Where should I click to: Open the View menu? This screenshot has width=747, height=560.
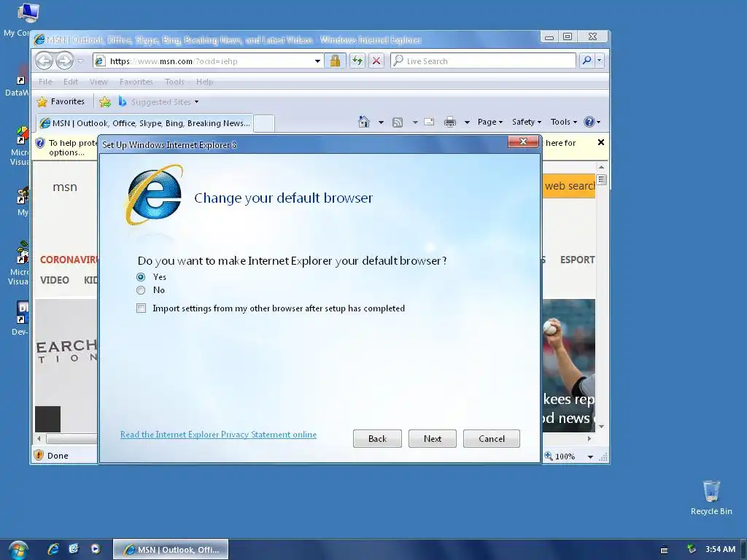click(x=98, y=82)
